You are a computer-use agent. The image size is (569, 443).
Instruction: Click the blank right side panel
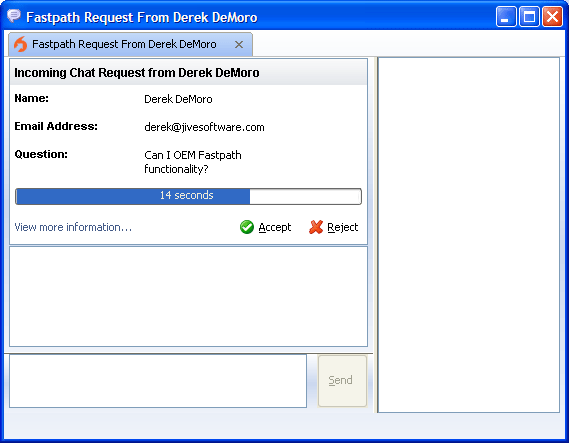[x=468, y=235]
